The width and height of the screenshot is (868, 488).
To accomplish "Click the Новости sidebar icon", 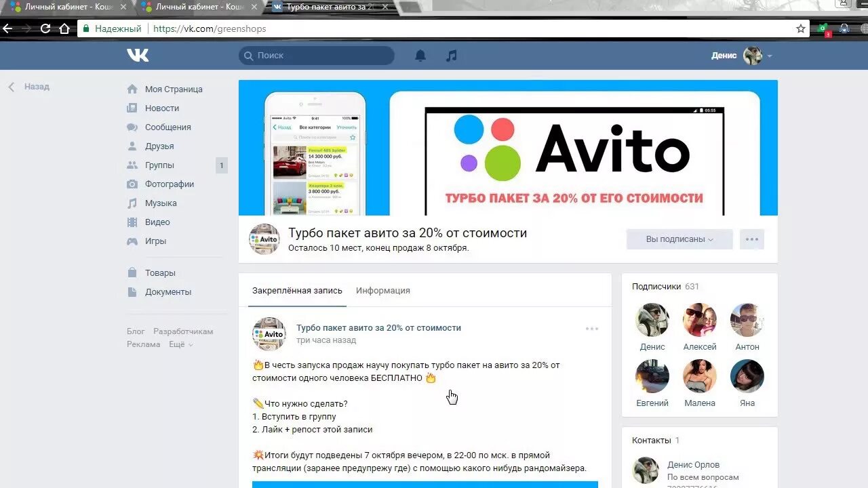I will pyautogui.click(x=132, y=108).
